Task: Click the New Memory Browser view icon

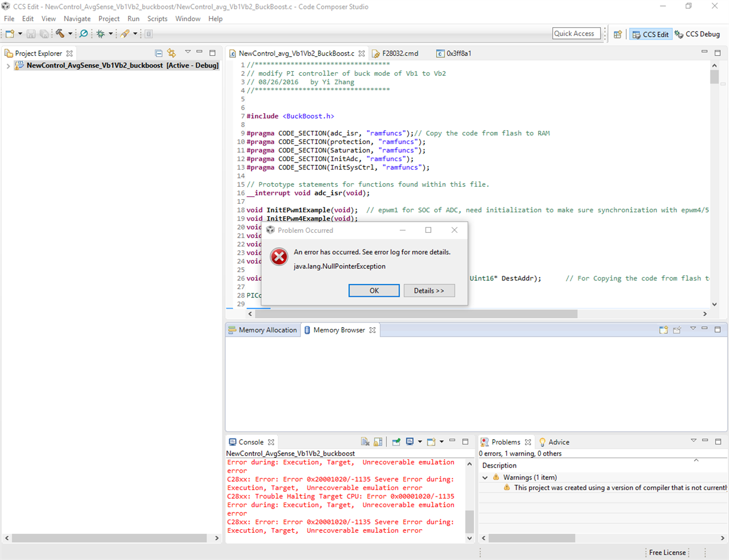Action: 664,330
